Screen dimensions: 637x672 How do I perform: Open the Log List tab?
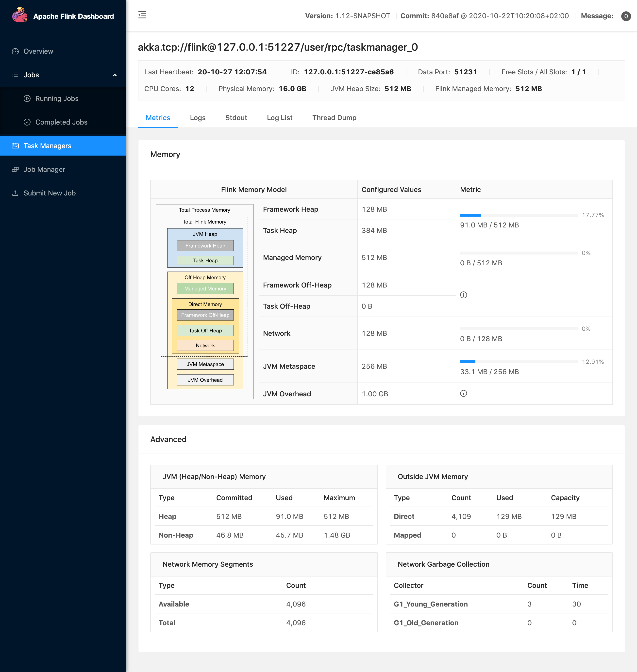point(279,118)
